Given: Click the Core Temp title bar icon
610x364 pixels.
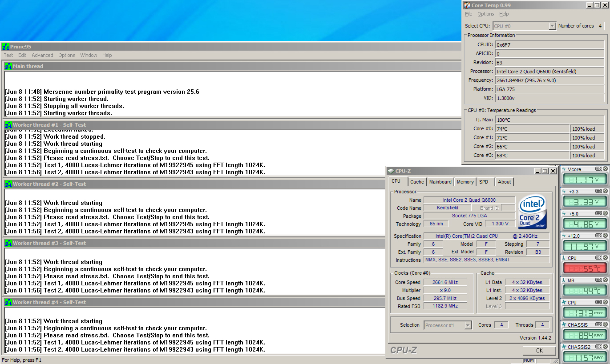Looking at the screenshot, I should (x=467, y=5).
